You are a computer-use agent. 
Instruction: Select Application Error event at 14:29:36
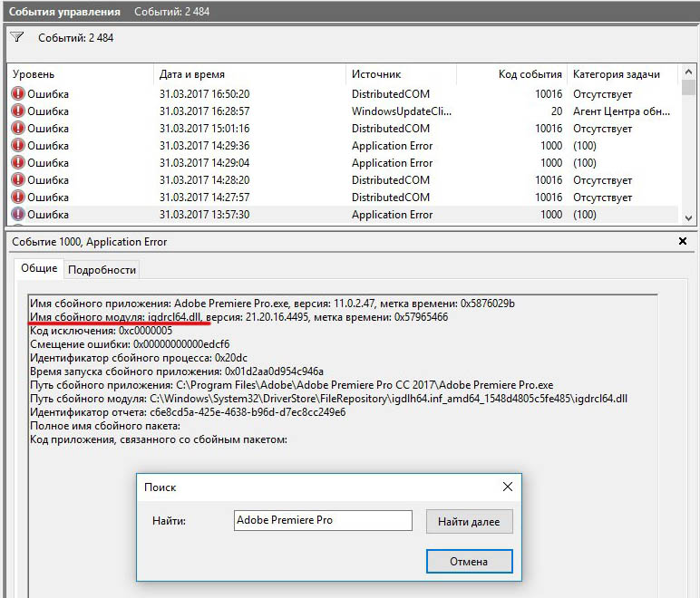coord(343,146)
